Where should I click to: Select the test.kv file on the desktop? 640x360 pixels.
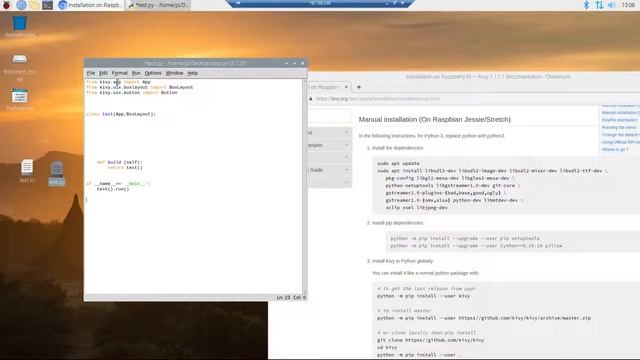(x=27, y=171)
